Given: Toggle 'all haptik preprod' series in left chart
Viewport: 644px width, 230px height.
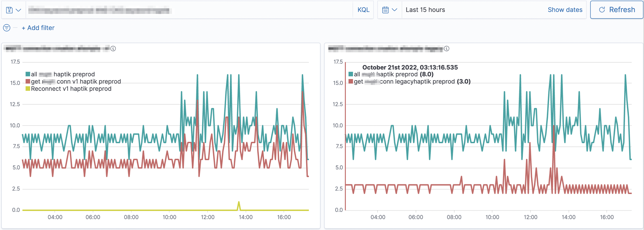Looking at the screenshot, I should tap(63, 74).
